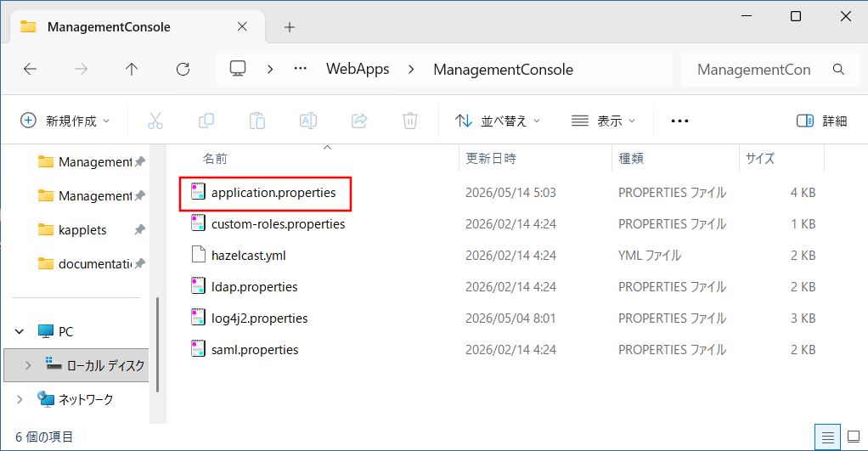Select the ldap.properties file

tap(254, 286)
